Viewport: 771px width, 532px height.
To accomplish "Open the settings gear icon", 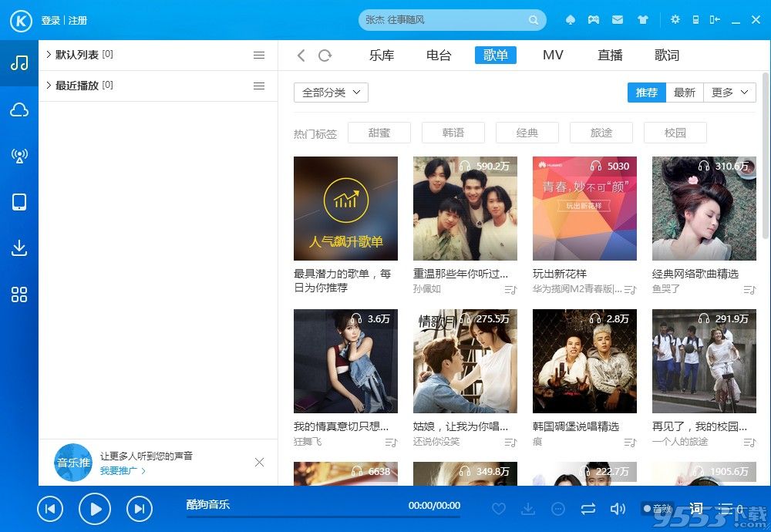I will 675,19.
